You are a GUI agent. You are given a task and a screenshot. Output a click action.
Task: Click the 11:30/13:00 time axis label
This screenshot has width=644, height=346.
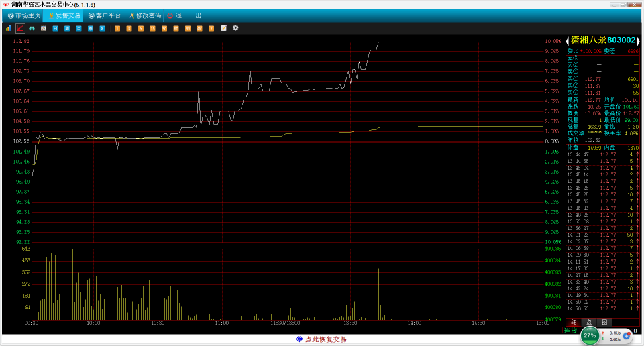point(285,323)
